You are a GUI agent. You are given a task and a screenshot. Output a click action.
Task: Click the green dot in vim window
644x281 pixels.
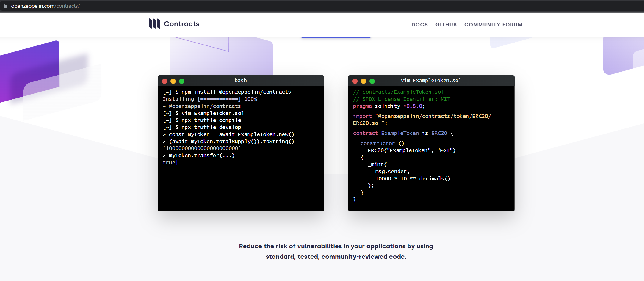372,81
